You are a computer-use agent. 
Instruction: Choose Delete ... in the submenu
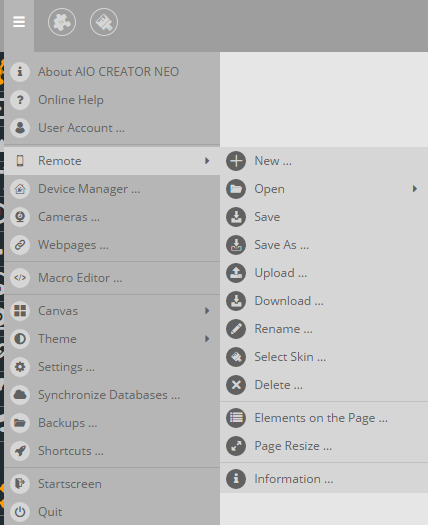[x=324, y=385]
